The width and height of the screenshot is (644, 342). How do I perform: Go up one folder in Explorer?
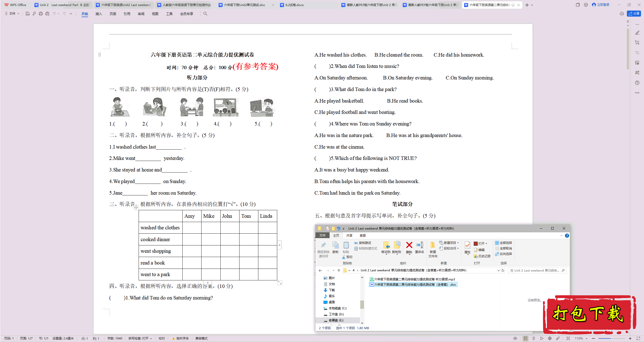tap(339, 271)
